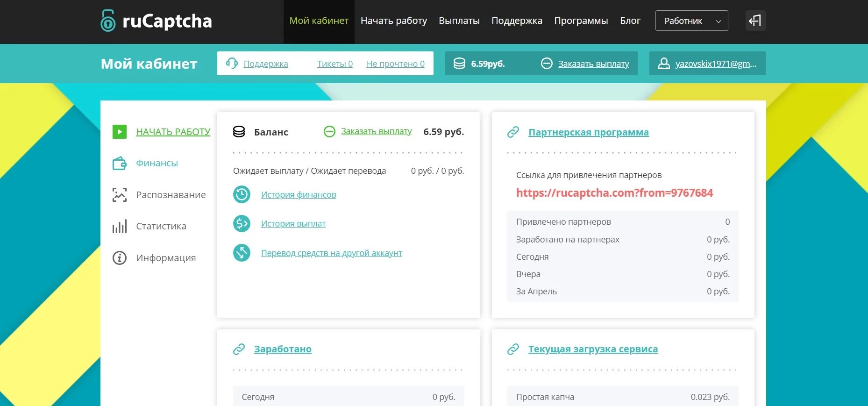Viewport: 868px width, 406px height.
Task: Open the Не прочтено 0 link
Action: 396,64
